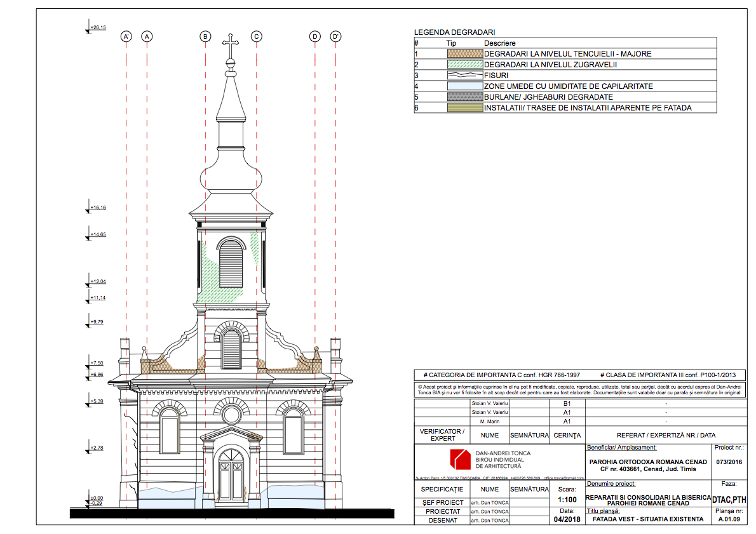Select the +26.15 elevation level marker
The image size is (756, 534).
97,28
